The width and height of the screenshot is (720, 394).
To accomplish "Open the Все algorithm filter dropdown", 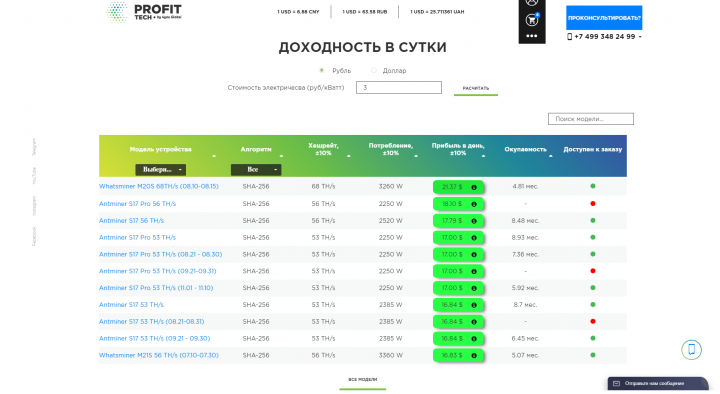I will coord(256,169).
